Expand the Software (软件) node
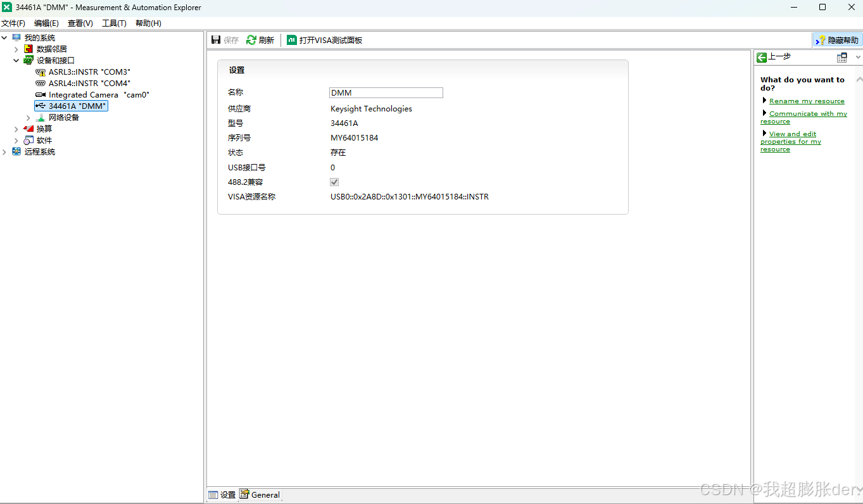The height and width of the screenshot is (504, 863). [x=16, y=141]
